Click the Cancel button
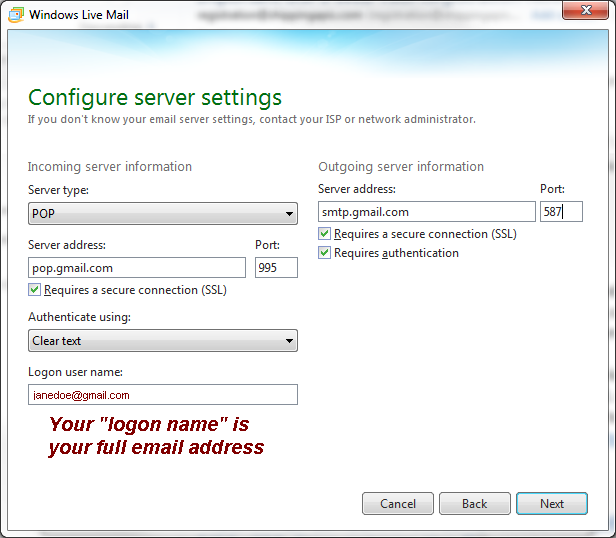The height and width of the screenshot is (538, 616). point(398,503)
